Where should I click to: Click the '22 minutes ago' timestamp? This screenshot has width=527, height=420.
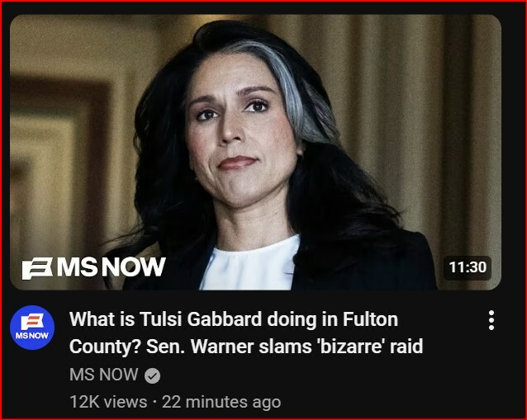[221, 402]
